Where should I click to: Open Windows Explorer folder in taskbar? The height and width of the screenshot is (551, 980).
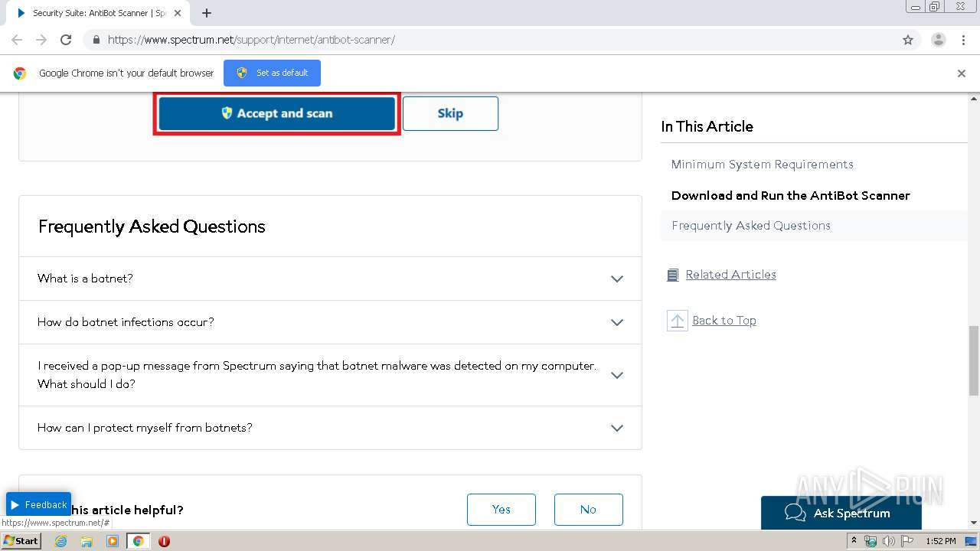[x=87, y=541]
